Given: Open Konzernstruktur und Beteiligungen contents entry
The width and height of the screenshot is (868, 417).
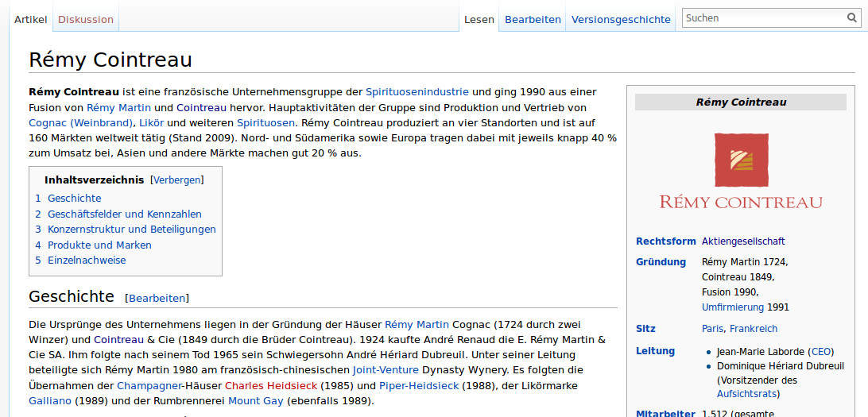Looking at the screenshot, I should coord(131,230).
